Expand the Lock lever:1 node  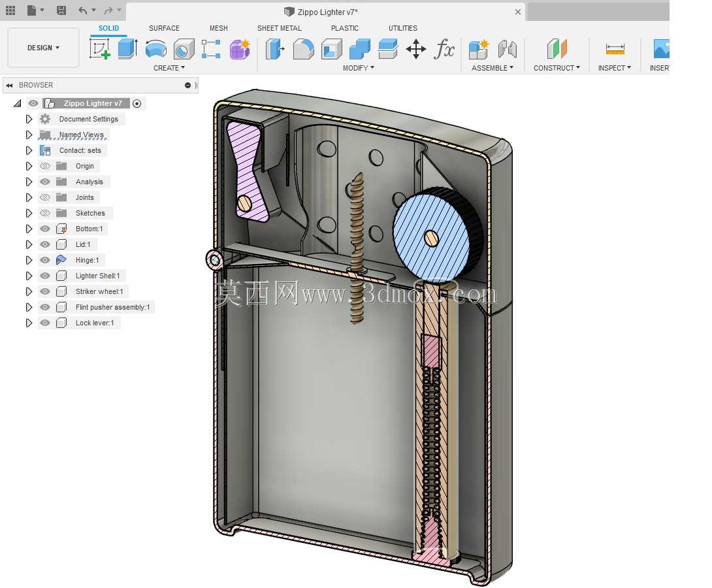click(x=29, y=323)
